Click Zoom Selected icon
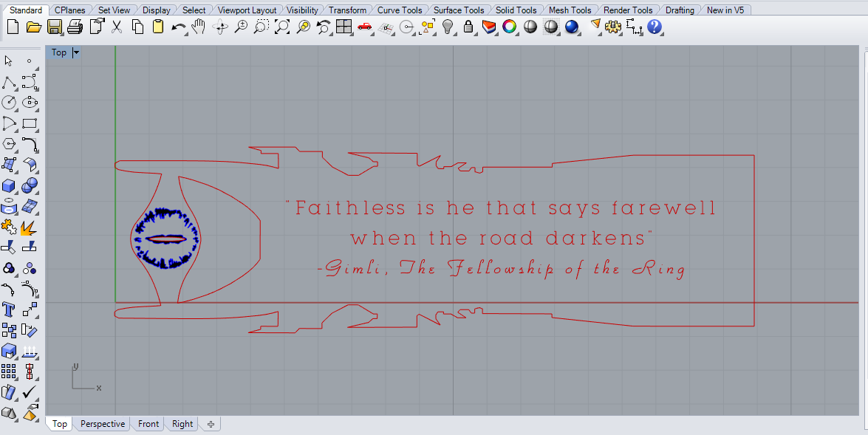The width and height of the screenshot is (868, 435). (x=304, y=27)
